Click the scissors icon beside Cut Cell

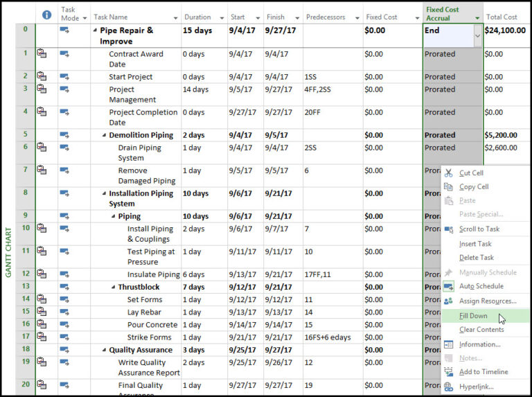(449, 173)
